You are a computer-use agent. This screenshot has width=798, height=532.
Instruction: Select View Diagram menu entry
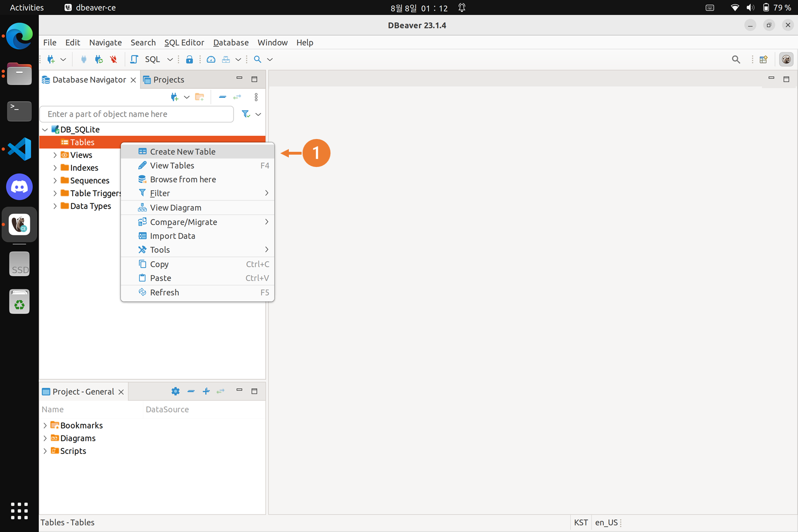[198, 208]
